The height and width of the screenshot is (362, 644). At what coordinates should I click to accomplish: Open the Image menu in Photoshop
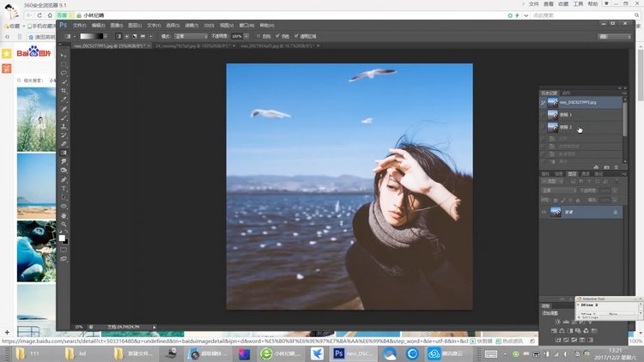[x=117, y=26]
